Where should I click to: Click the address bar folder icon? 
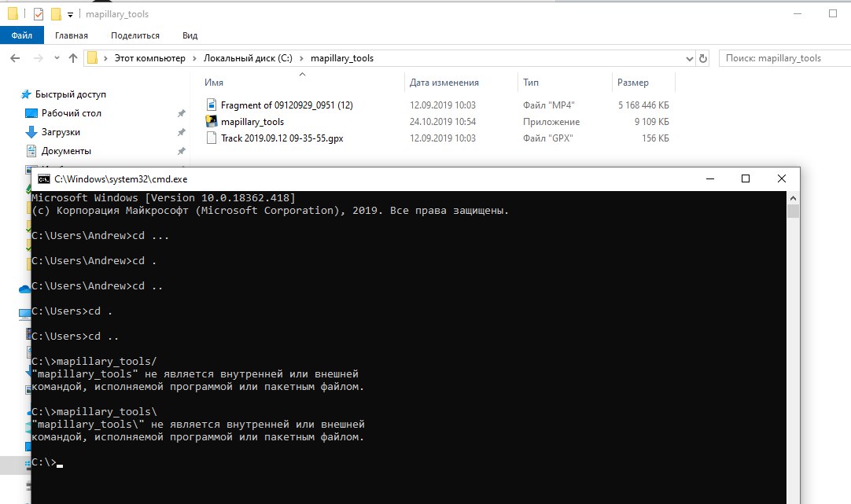point(93,58)
